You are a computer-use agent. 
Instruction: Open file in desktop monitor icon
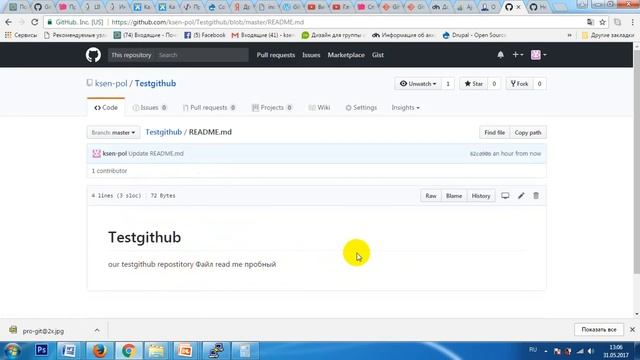coord(505,196)
